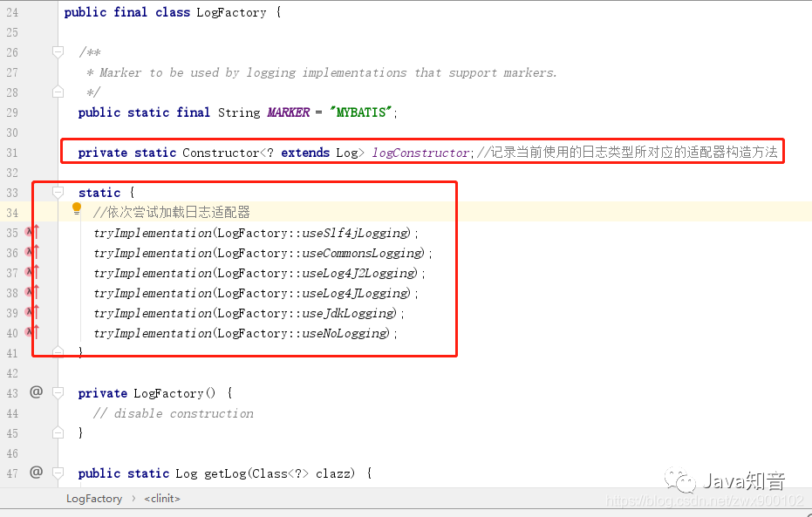Click the lambda gutter icon on line 39
812x517 pixels.
(x=32, y=313)
